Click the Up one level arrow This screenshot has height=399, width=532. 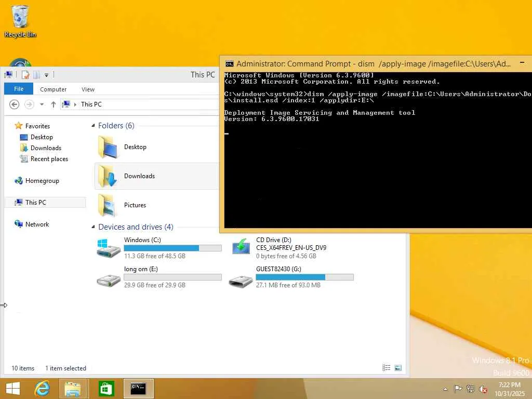54,104
